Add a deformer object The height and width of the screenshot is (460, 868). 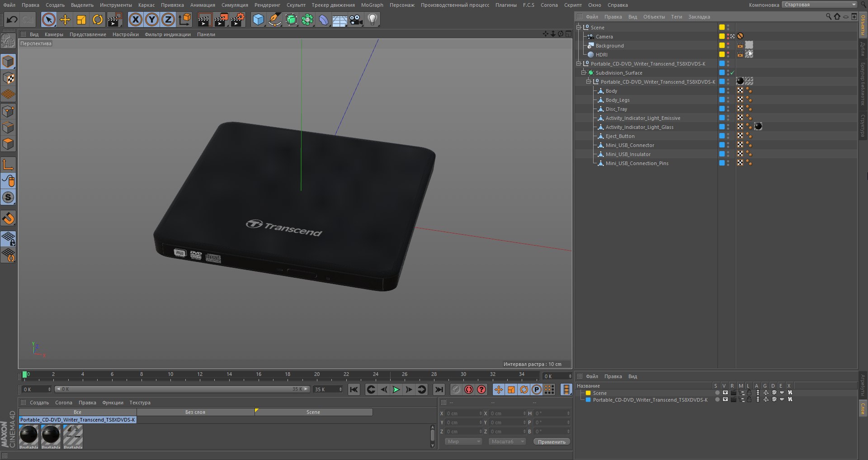(324, 19)
